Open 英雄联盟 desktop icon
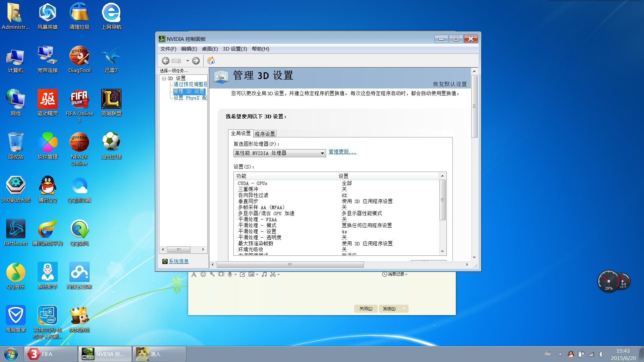644x362 pixels. [x=111, y=103]
